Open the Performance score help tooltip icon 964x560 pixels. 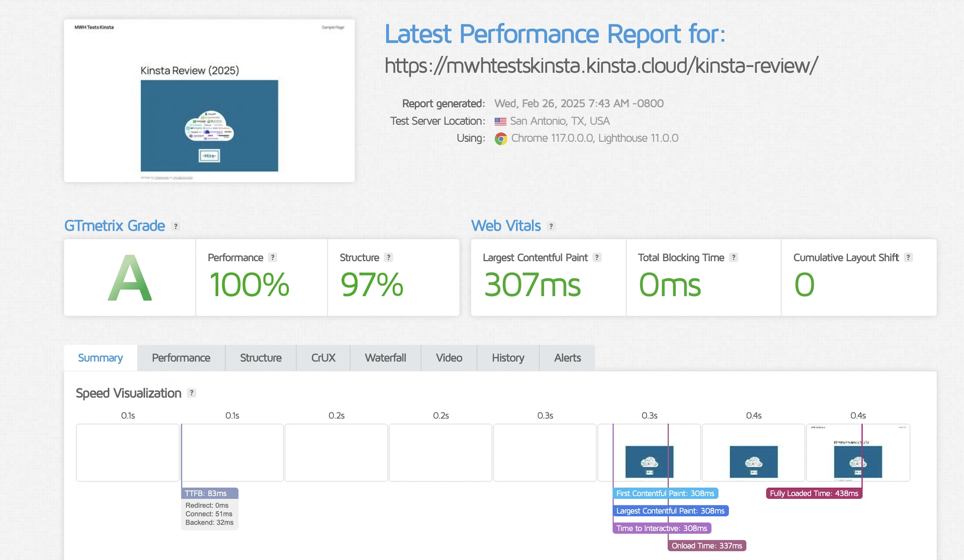[x=272, y=258]
